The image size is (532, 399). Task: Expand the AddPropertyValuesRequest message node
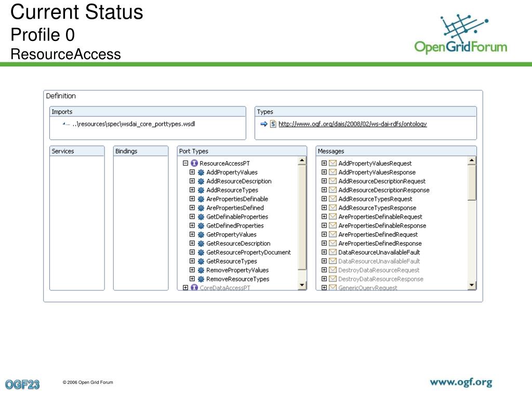324,163
